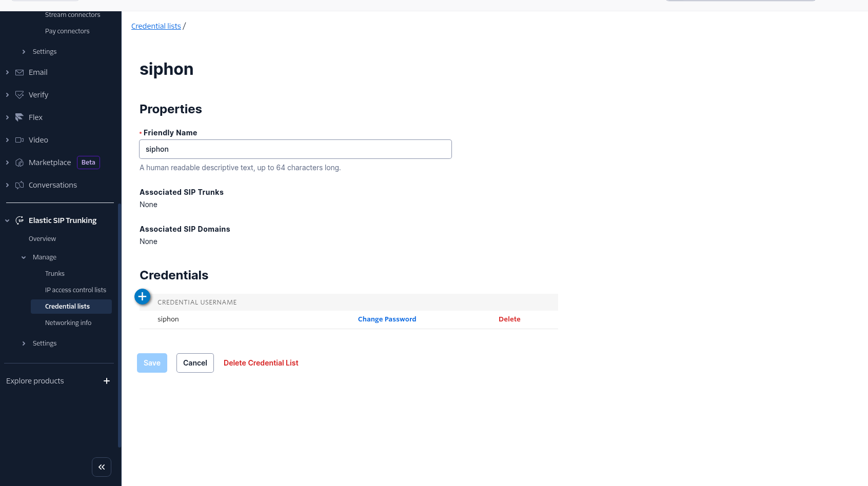
Task: Expand the lower Settings chevron under Elastic SIP Trunking
Action: tap(24, 343)
